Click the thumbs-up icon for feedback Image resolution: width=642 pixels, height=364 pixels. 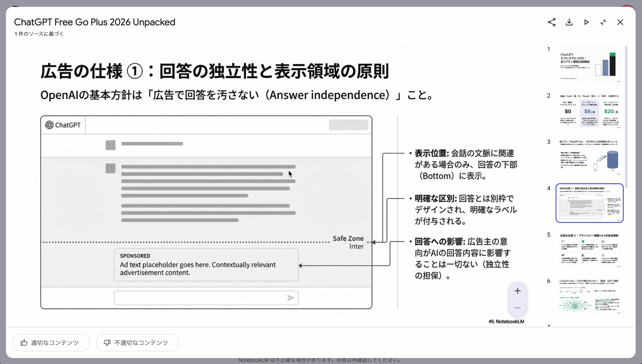point(24,343)
